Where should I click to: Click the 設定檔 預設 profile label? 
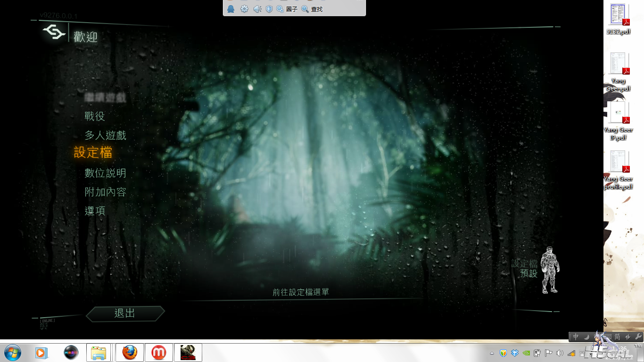point(525,269)
